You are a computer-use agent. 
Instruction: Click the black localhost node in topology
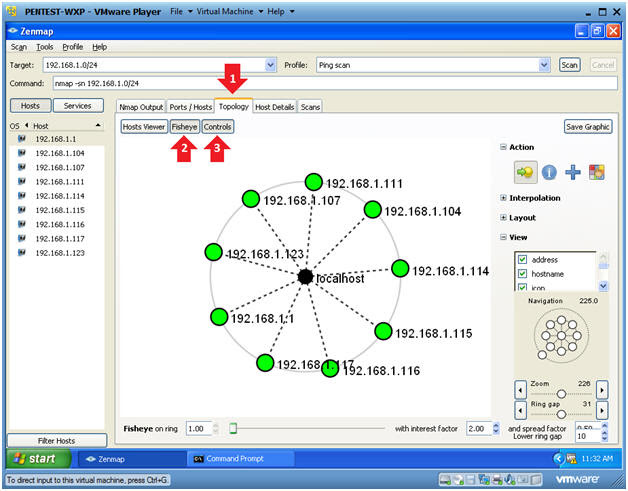point(305,276)
